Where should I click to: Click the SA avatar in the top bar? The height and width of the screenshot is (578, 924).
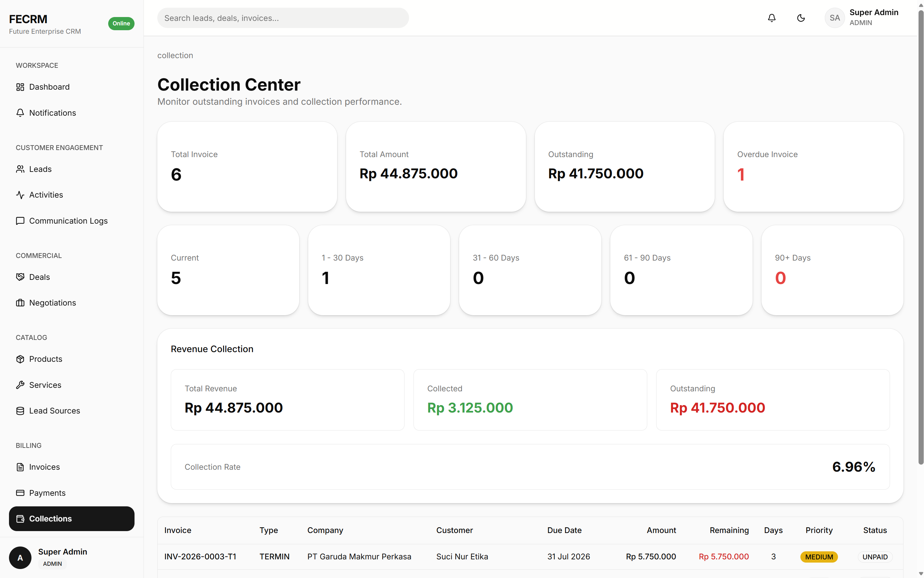coord(835,18)
